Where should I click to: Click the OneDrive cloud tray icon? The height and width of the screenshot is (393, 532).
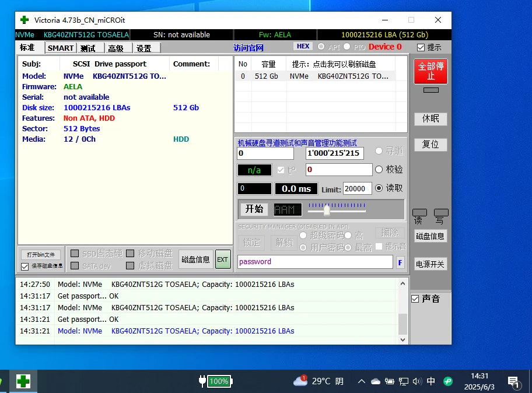click(376, 382)
